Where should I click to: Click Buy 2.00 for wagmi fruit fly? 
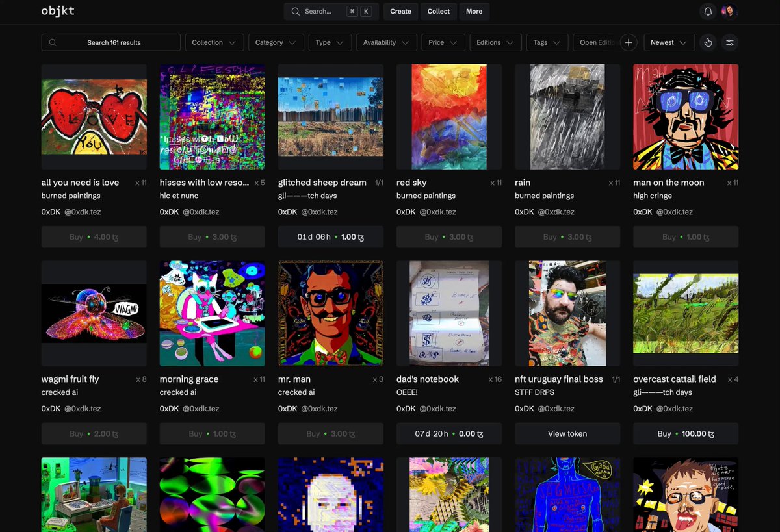click(x=94, y=434)
